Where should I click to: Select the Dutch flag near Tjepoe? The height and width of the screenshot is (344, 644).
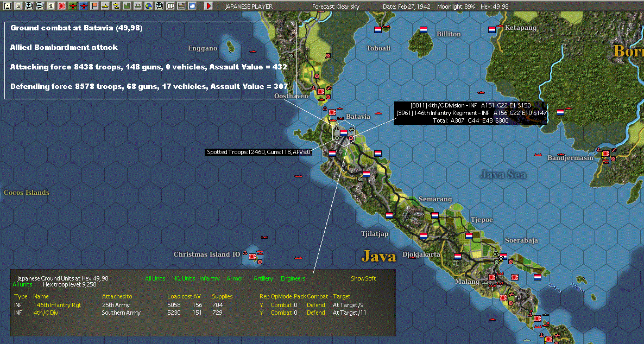coord(469,235)
